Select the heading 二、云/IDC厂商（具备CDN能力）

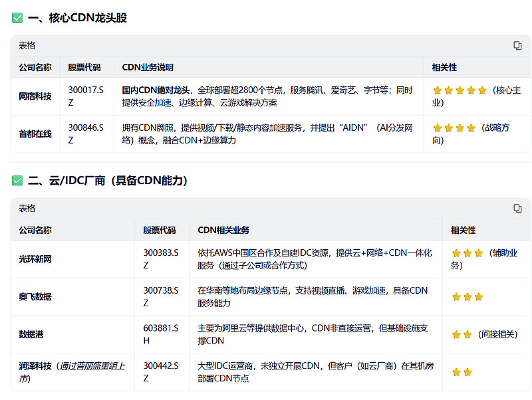click(108, 180)
